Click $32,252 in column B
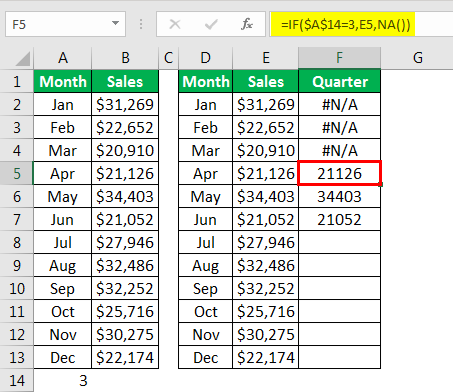 pyautogui.click(x=125, y=288)
